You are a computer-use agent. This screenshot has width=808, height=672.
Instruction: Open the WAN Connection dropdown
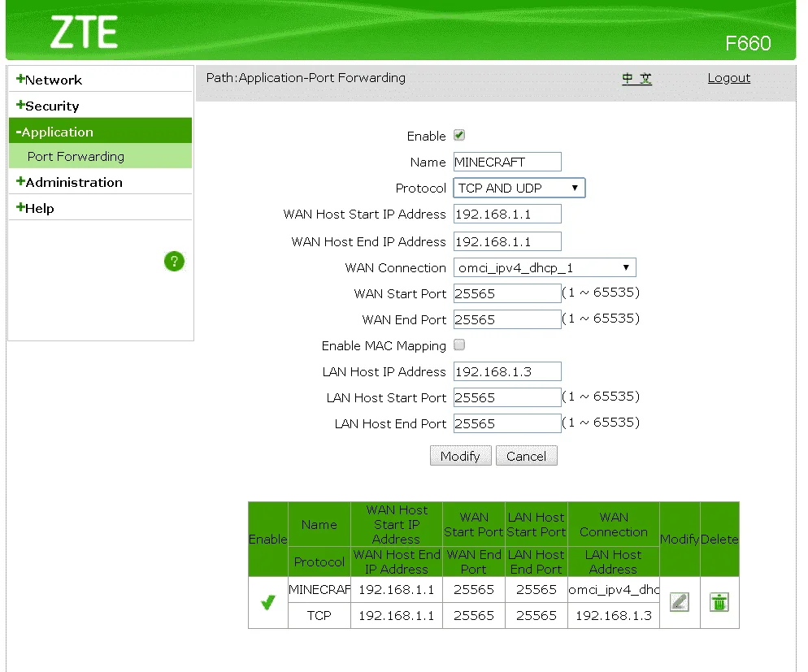coord(545,268)
